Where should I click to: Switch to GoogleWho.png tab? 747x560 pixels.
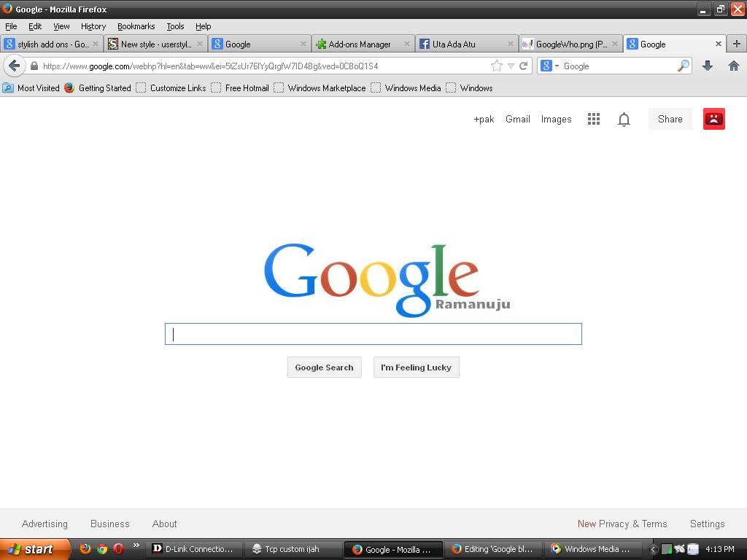pyautogui.click(x=570, y=44)
